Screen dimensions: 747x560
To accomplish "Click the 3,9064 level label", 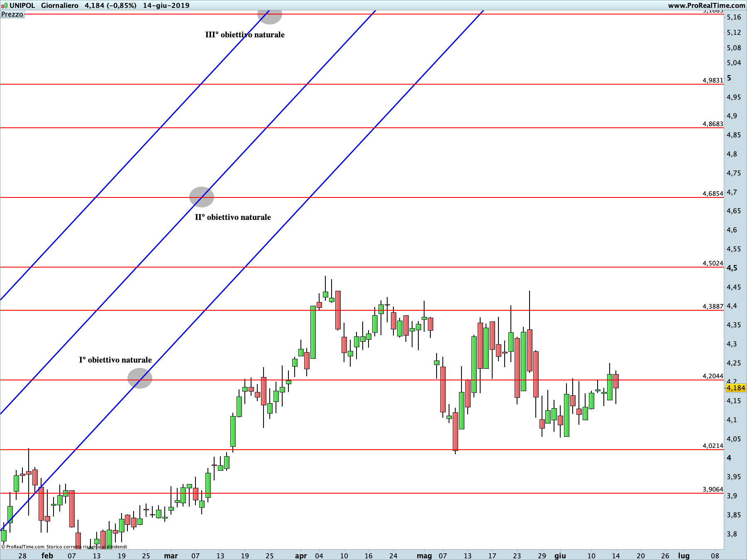I will coord(713,489).
